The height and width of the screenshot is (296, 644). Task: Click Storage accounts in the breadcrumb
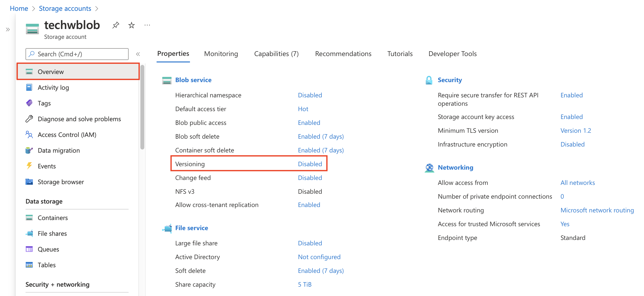click(65, 9)
